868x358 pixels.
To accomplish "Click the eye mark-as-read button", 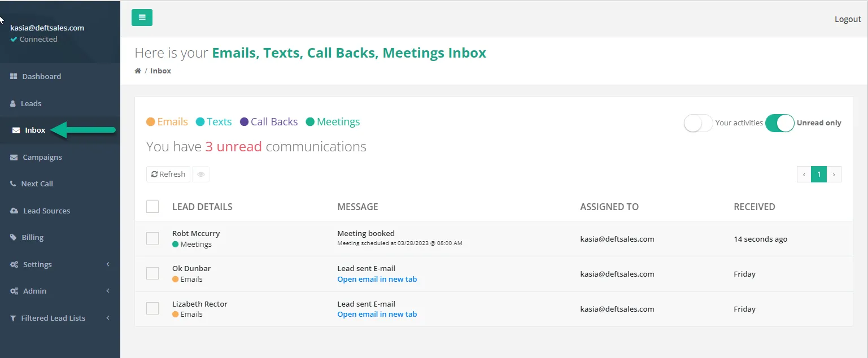I will 200,174.
